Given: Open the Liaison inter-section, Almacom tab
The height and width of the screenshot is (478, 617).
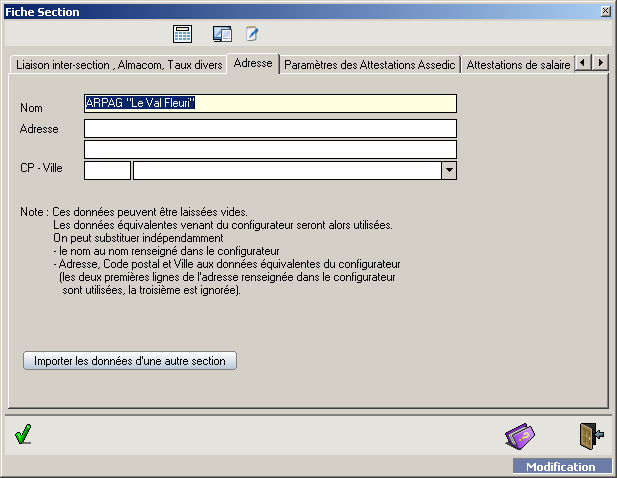Looking at the screenshot, I should tap(118, 64).
